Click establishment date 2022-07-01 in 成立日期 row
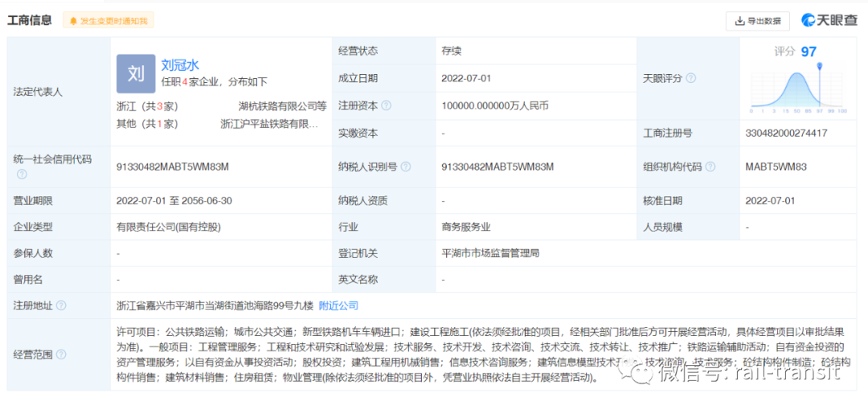The image size is (868, 410). 466,78
